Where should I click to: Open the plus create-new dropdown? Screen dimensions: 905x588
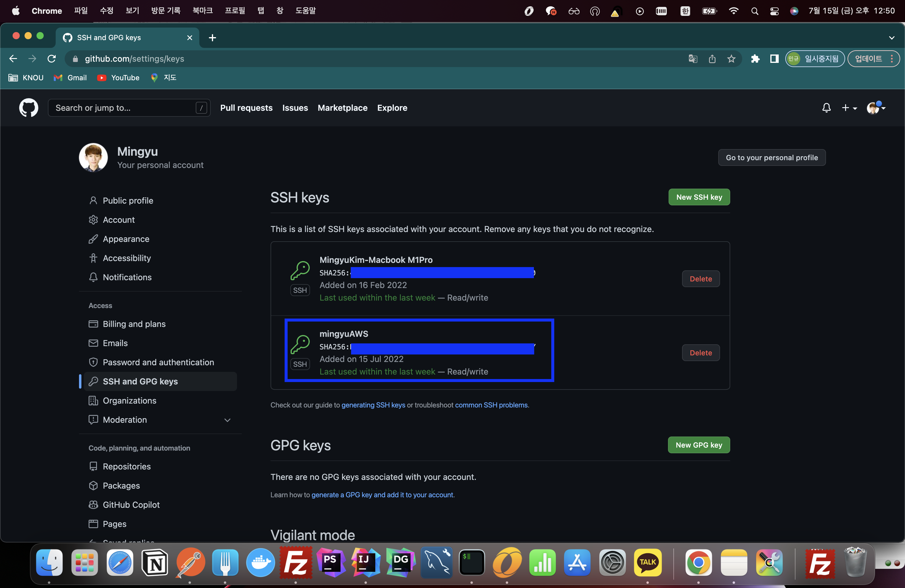point(849,108)
